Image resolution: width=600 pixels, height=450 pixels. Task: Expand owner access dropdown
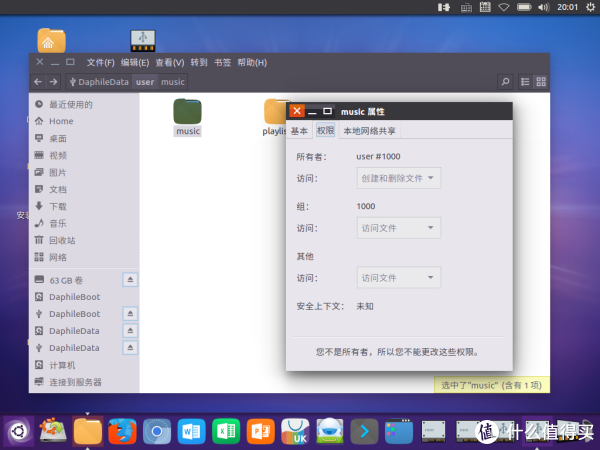(x=399, y=178)
